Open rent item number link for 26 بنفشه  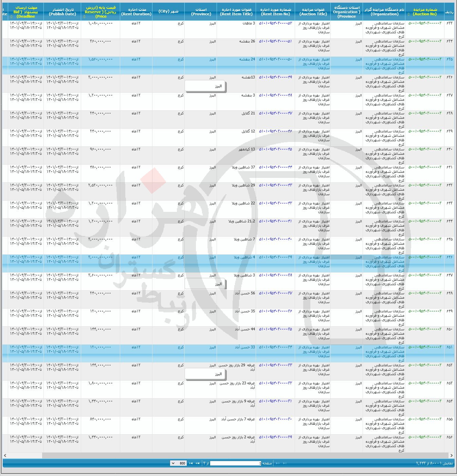tap(275, 41)
